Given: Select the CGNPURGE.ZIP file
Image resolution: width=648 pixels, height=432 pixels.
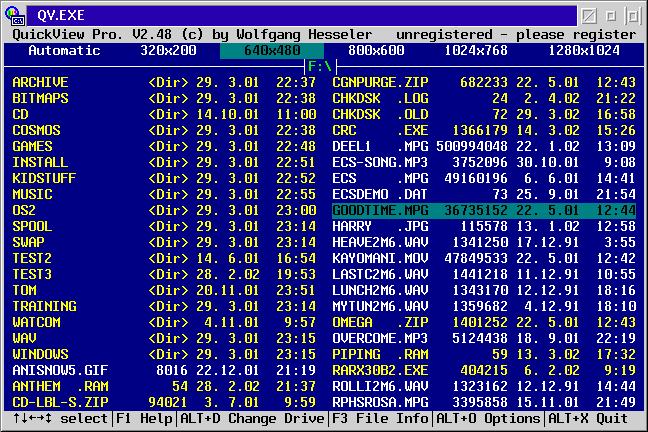Looking at the screenshot, I should [484, 82].
